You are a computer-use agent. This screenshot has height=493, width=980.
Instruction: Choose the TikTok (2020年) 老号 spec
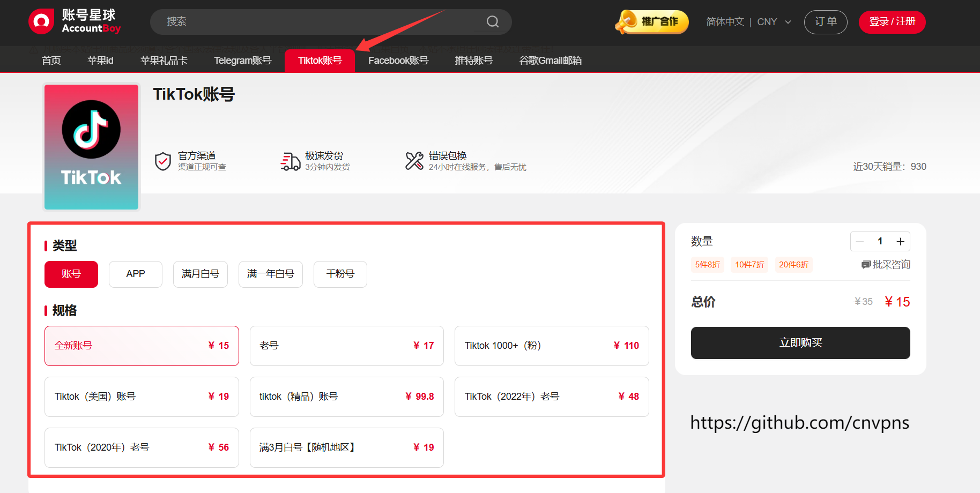(142, 448)
